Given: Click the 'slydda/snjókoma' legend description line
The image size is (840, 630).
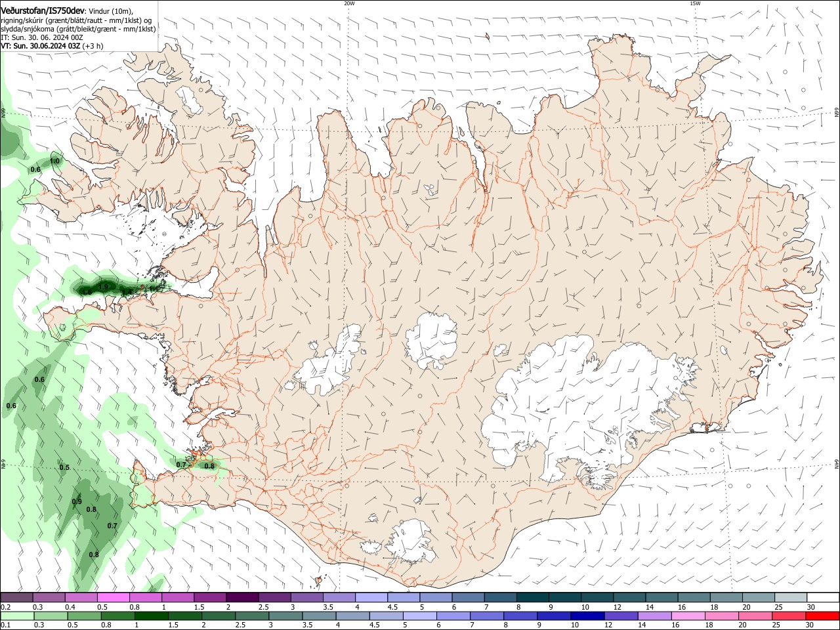Looking at the screenshot, I should [78, 29].
